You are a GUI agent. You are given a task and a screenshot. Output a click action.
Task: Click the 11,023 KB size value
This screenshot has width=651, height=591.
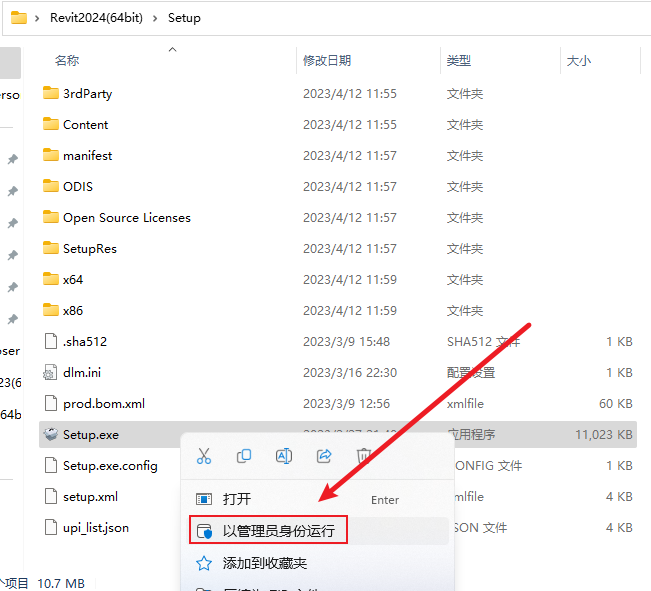pyautogui.click(x=604, y=434)
